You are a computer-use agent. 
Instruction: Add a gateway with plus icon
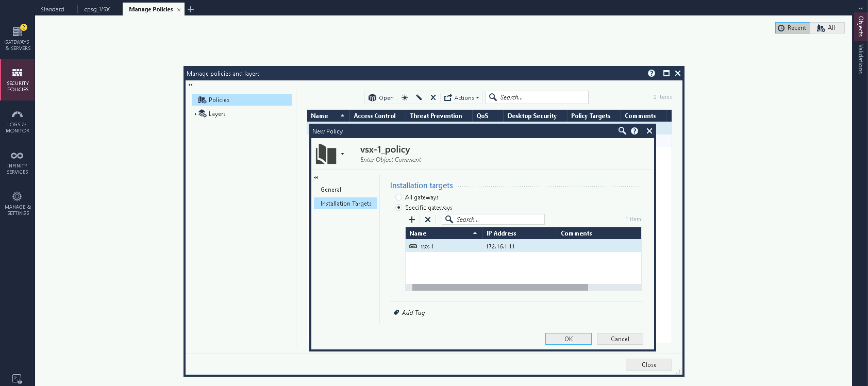point(412,220)
